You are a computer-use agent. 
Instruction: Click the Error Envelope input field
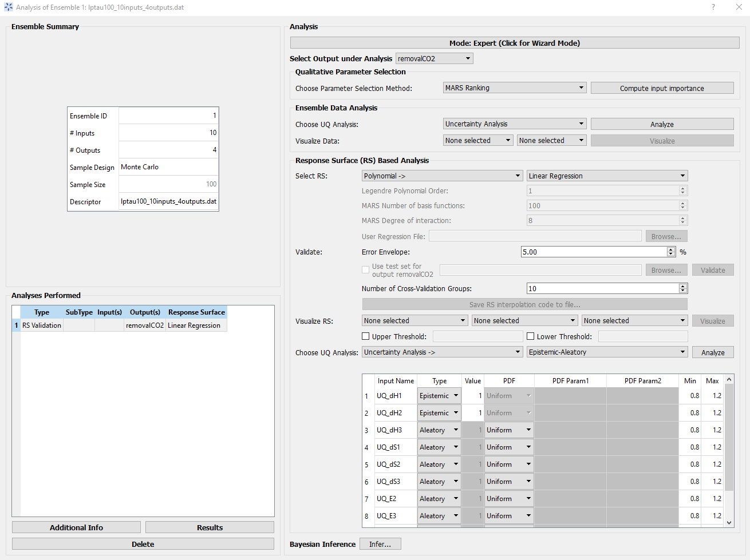[x=593, y=252]
